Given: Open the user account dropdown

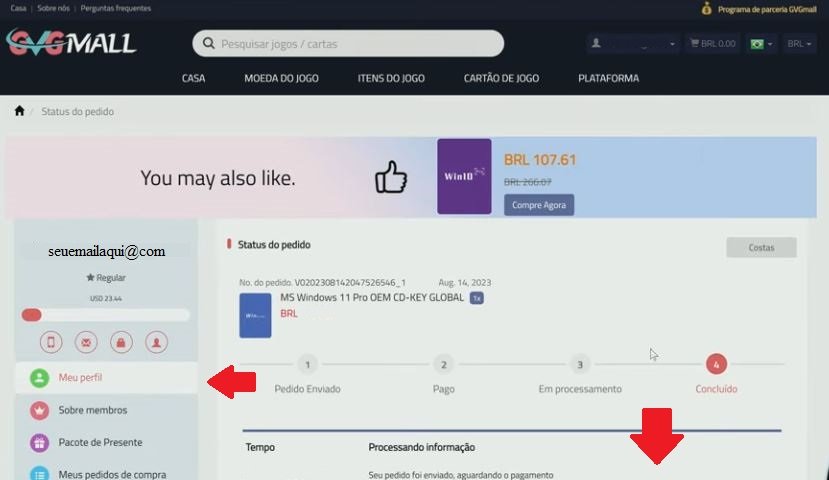Looking at the screenshot, I should click(633, 44).
